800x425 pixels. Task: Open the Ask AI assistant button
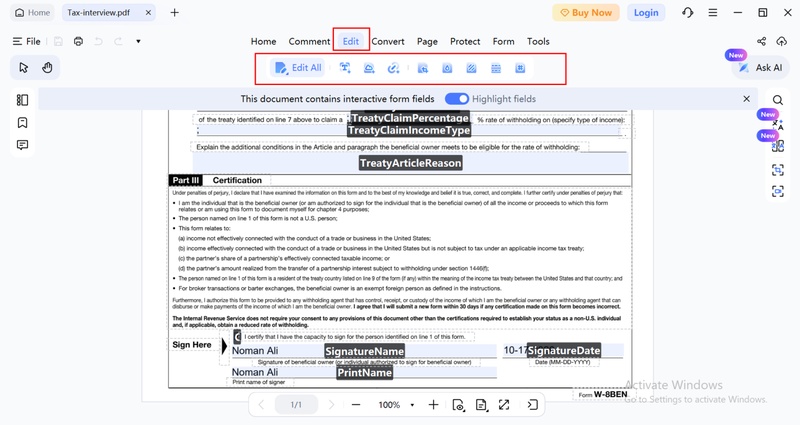[760, 67]
